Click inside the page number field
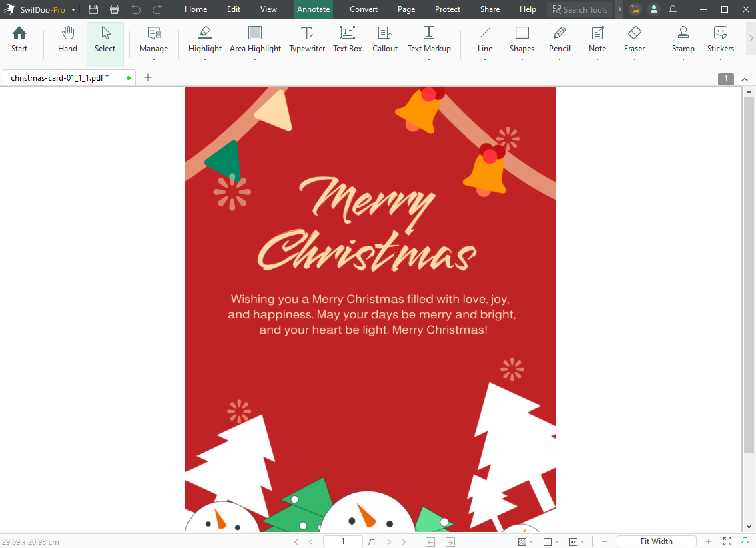Viewport: 756px width, 548px height. click(342, 541)
